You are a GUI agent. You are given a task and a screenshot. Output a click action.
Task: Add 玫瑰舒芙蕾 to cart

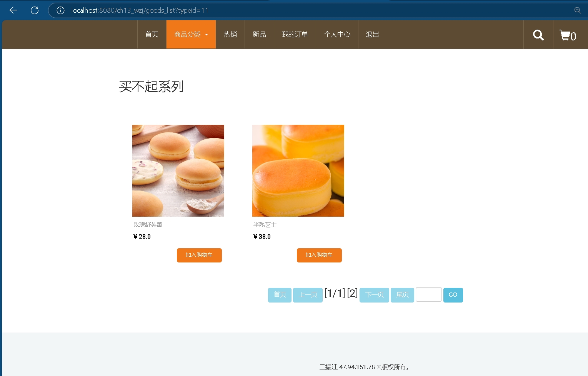199,255
